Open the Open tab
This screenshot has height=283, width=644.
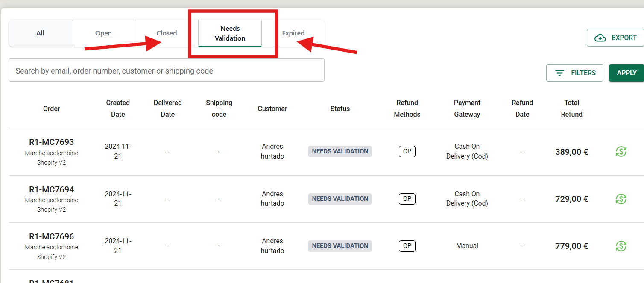103,33
